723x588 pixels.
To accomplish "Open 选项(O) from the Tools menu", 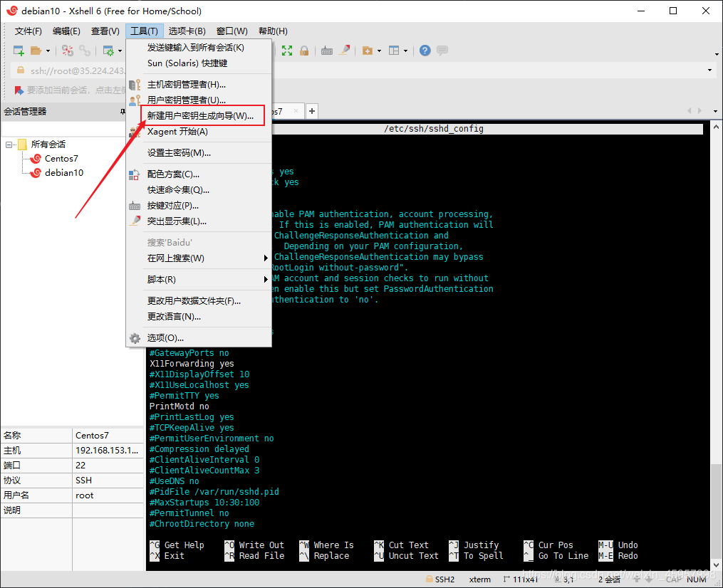I will (x=199, y=337).
